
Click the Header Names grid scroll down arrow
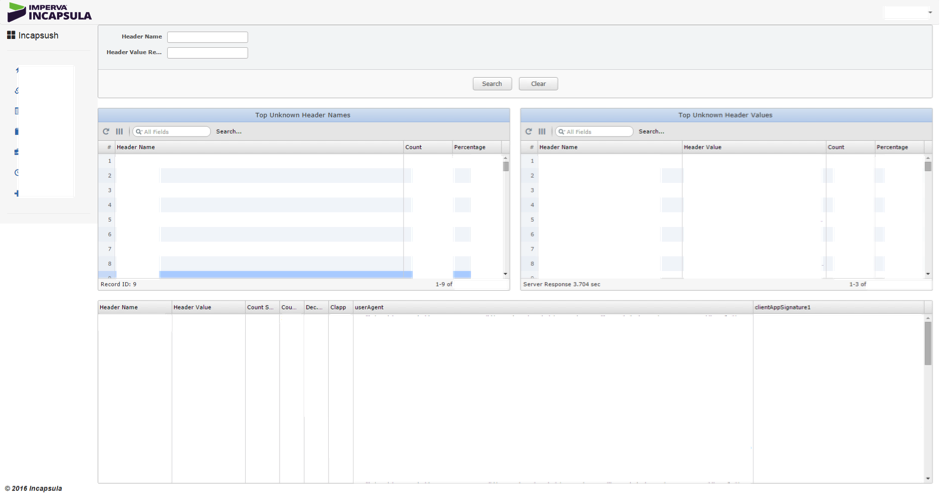click(506, 274)
